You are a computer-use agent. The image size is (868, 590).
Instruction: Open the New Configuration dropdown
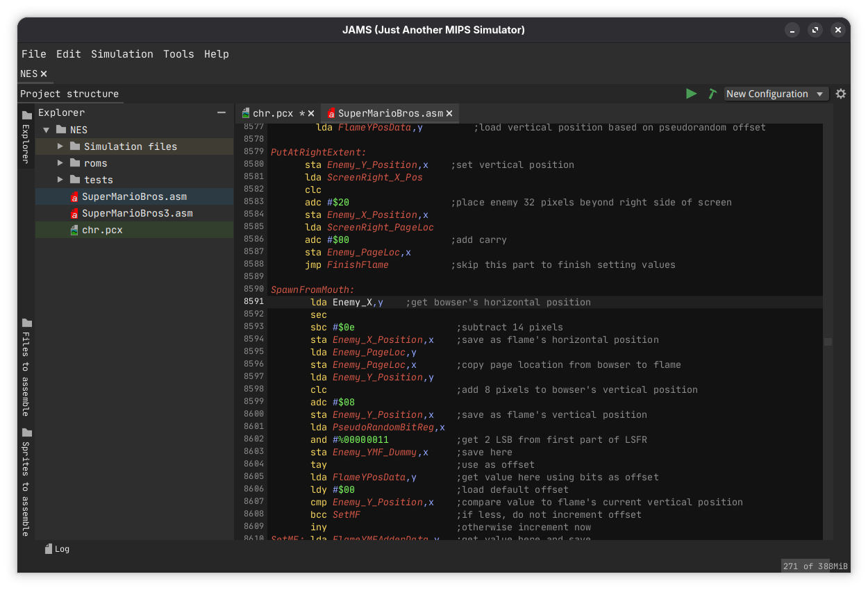[776, 93]
